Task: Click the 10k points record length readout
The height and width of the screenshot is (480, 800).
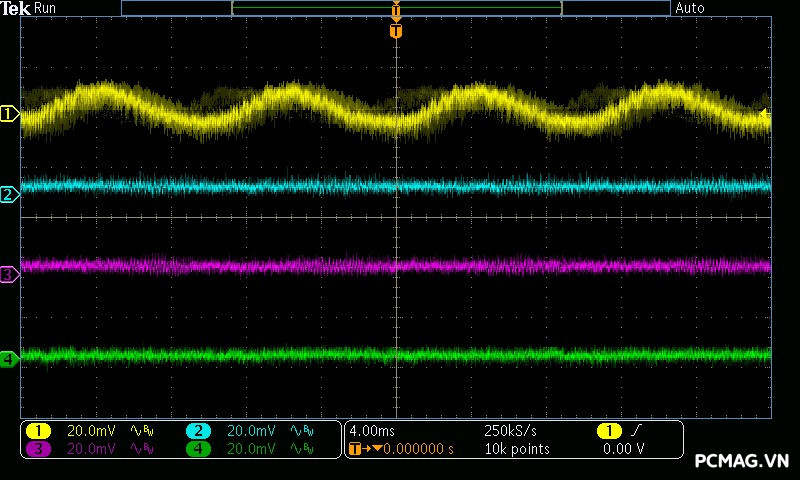Action: pyautogui.click(x=516, y=449)
